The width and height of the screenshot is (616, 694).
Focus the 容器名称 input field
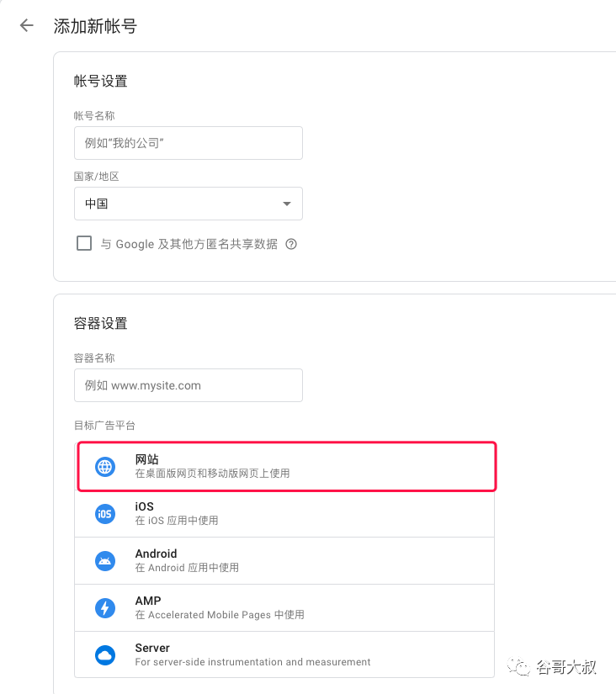click(188, 385)
